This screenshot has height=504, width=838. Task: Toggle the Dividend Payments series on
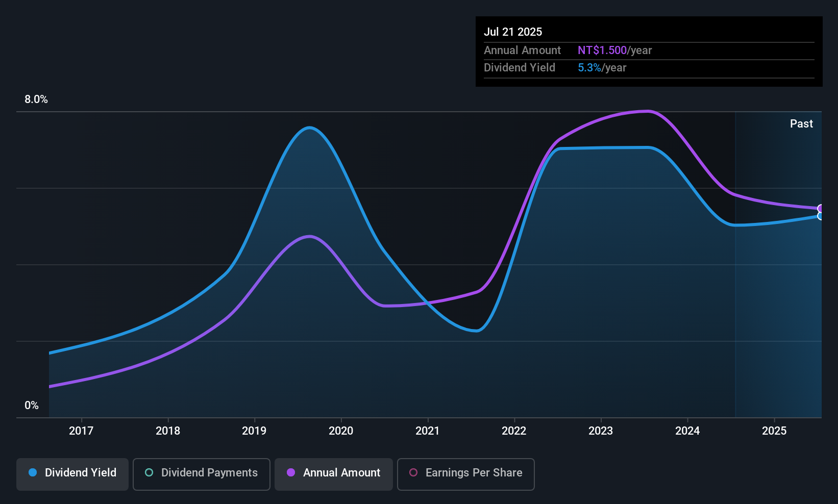[x=202, y=473]
